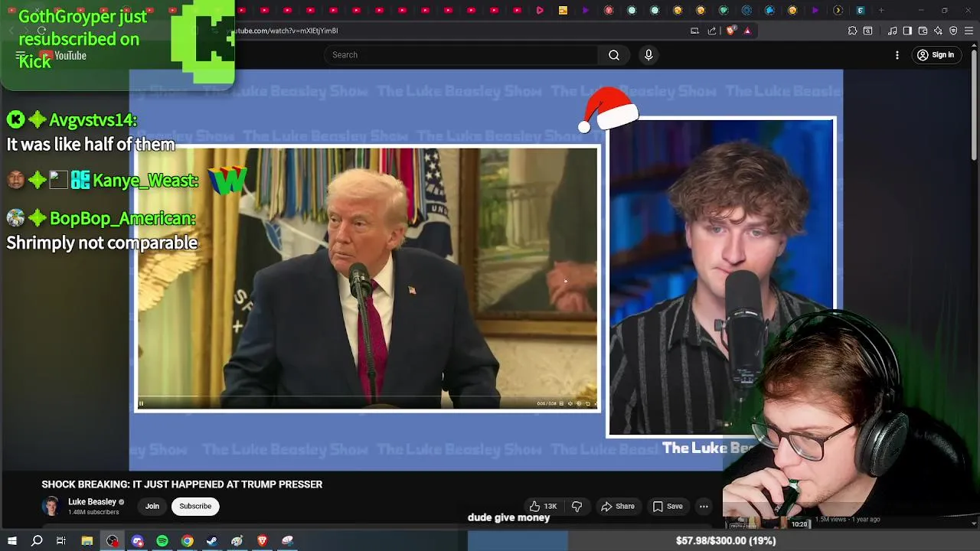Open Windows taskbar search

coord(37,541)
